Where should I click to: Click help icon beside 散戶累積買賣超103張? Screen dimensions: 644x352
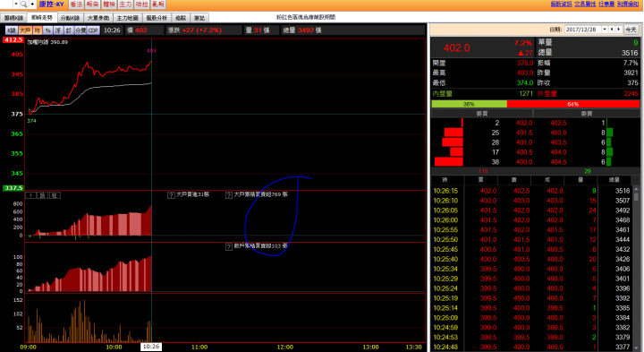[x=229, y=246]
